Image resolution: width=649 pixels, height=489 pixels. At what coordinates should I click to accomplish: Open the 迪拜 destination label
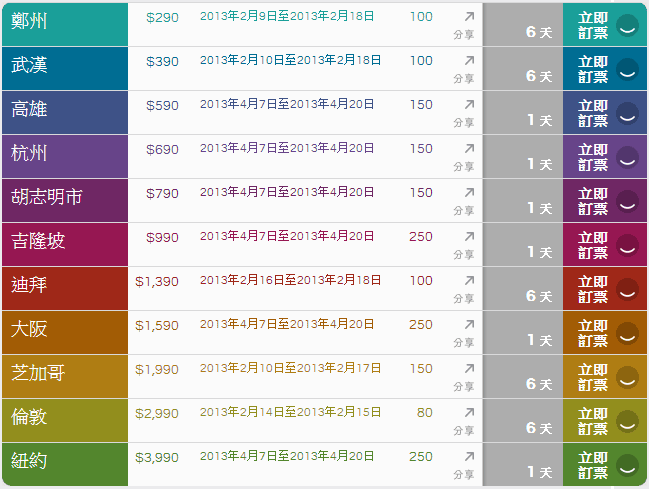29,286
